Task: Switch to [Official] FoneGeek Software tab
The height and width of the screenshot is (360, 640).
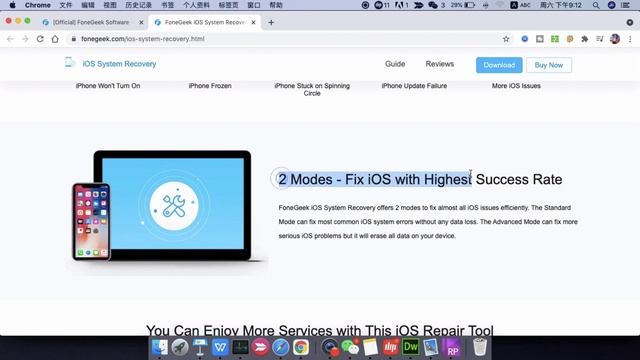Action: 91,22
